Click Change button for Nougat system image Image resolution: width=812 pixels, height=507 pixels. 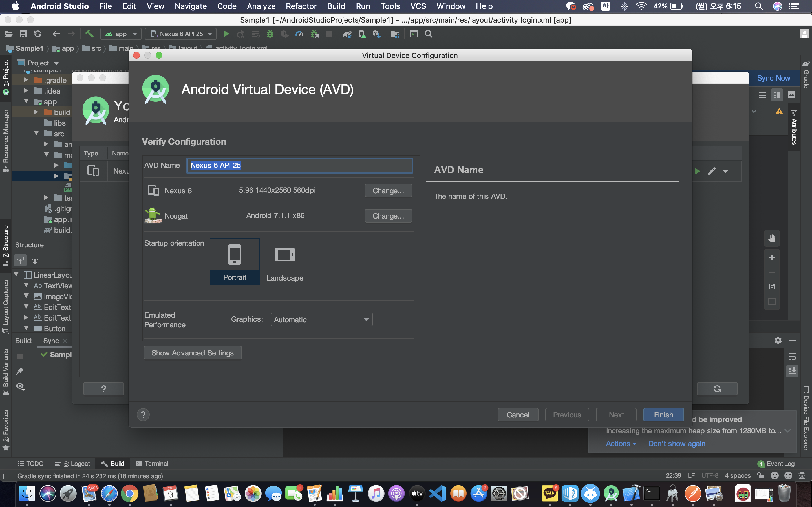pos(388,216)
